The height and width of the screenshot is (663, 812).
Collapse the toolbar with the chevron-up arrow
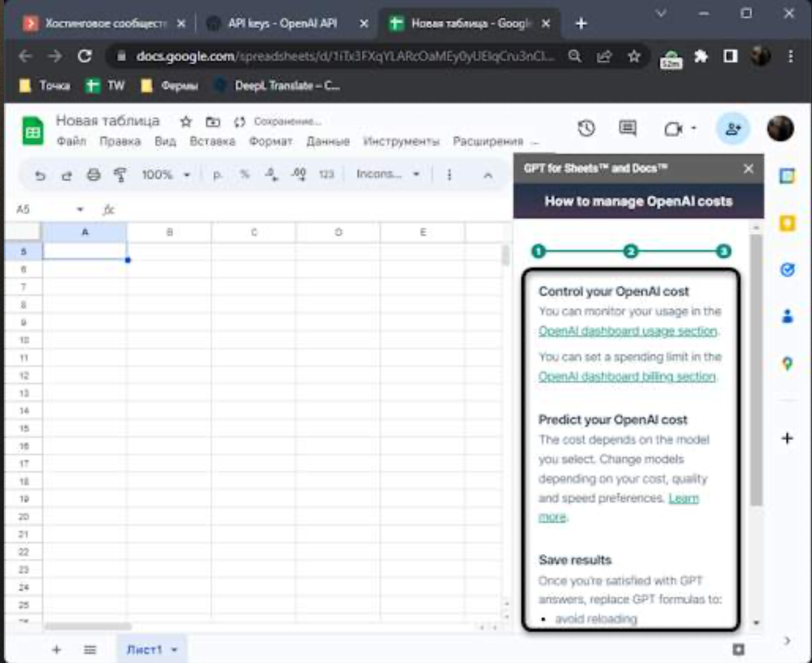(x=488, y=175)
